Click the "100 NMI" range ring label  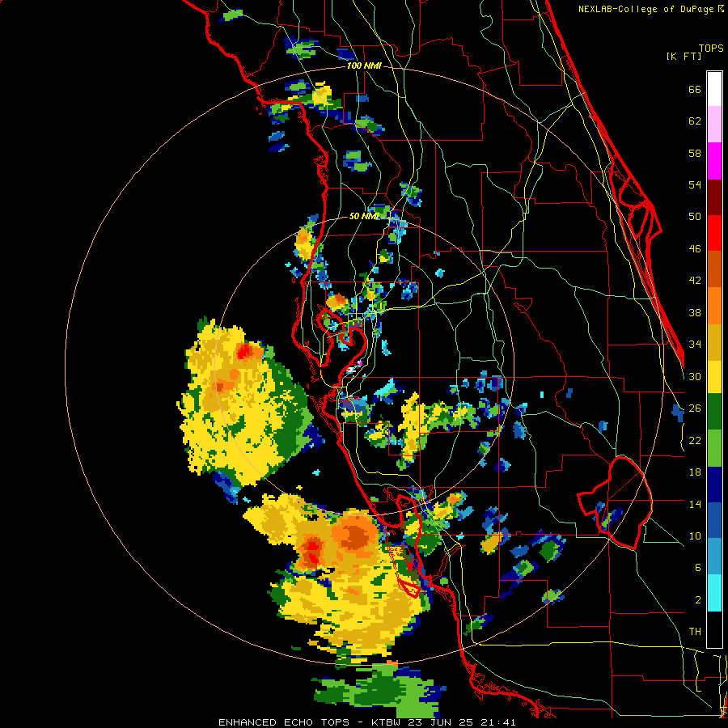[364, 66]
